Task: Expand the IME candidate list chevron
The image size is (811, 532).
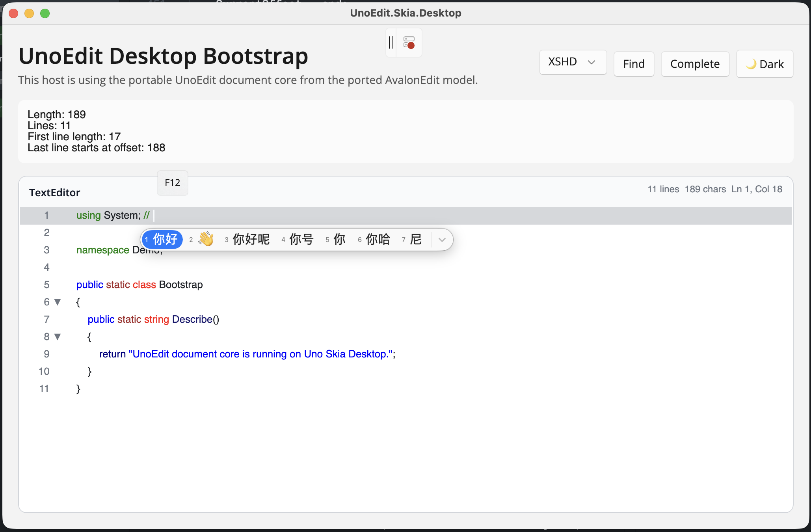Action: [x=442, y=240]
